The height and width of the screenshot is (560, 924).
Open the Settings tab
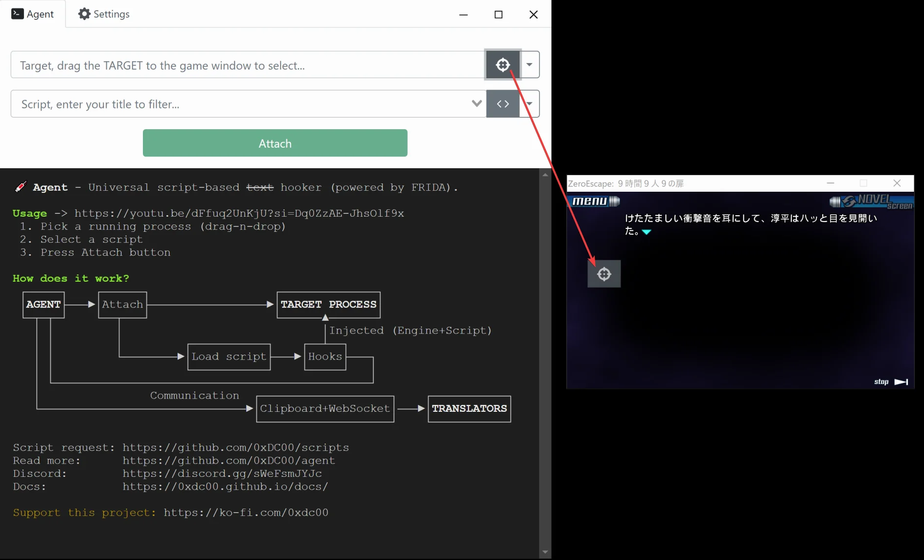pyautogui.click(x=104, y=14)
